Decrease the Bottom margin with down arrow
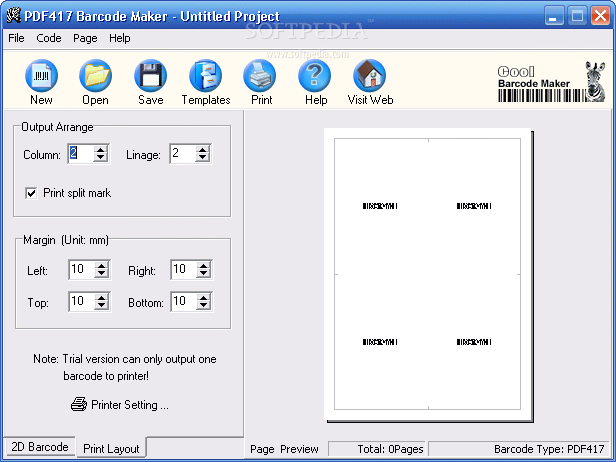Image resolution: width=616 pixels, height=462 pixels. point(204,306)
